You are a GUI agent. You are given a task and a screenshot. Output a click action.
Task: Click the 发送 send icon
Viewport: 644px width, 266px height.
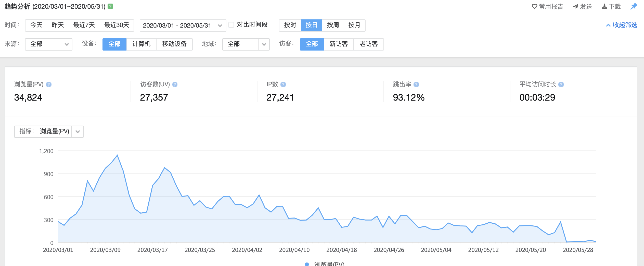575,7
